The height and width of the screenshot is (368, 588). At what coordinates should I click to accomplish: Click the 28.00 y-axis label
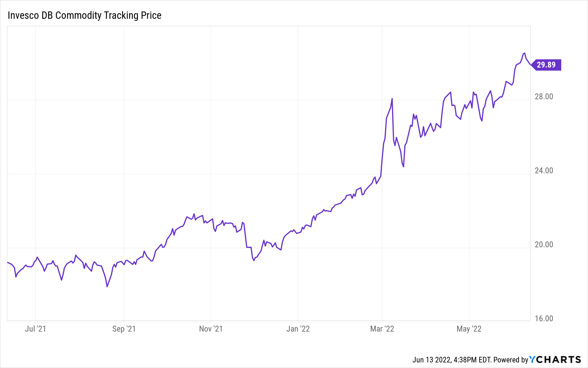coord(544,97)
